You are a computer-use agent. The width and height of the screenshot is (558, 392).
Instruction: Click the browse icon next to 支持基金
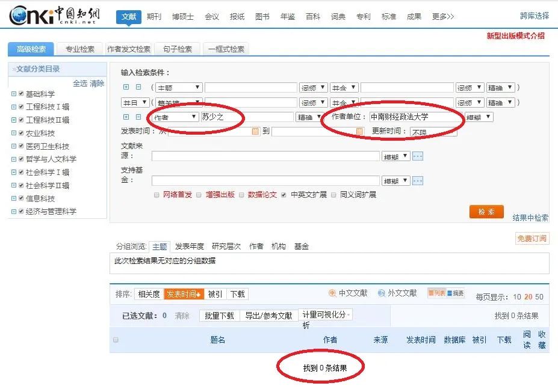[418, 181]
